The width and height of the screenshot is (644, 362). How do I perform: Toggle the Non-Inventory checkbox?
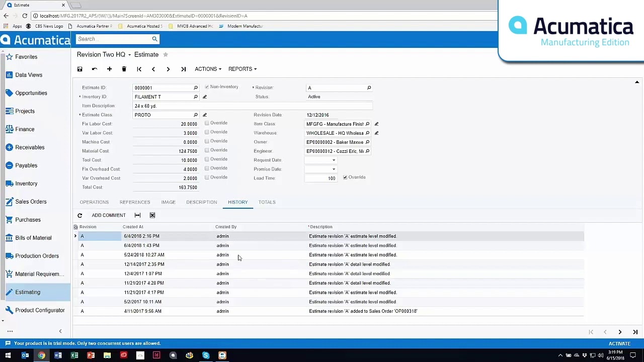click(207, 87)
